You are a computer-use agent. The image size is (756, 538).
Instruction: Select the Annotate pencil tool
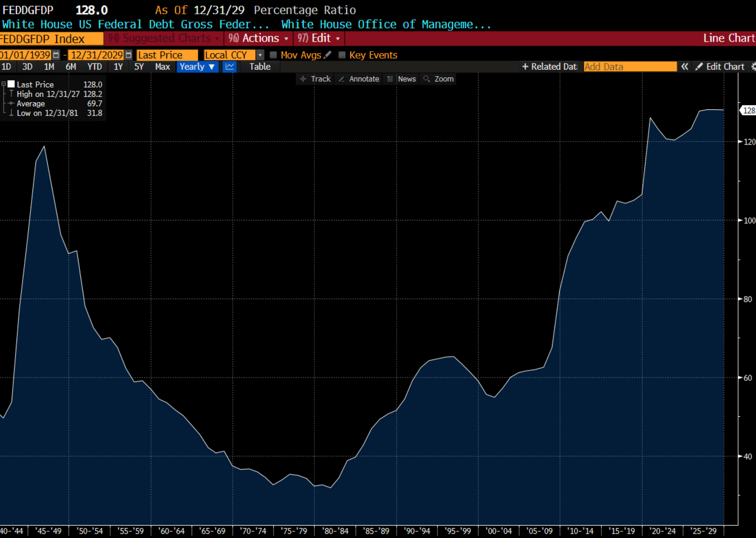tap(359, 79)
